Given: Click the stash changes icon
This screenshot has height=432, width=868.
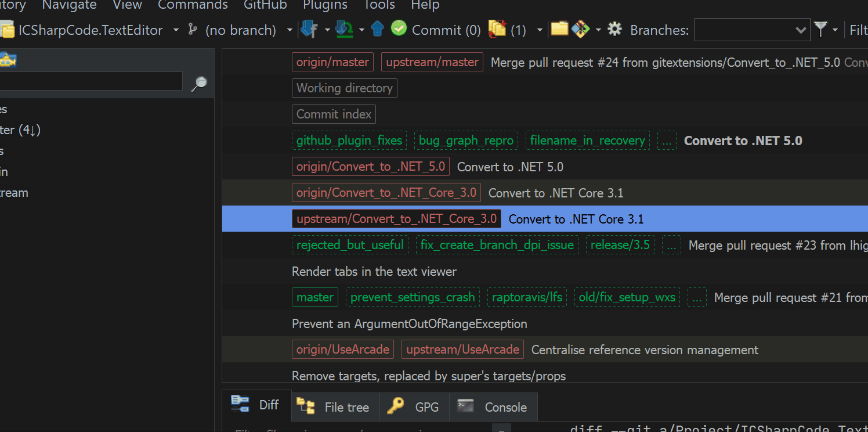Looking at the screenshot, I should 498,28.
